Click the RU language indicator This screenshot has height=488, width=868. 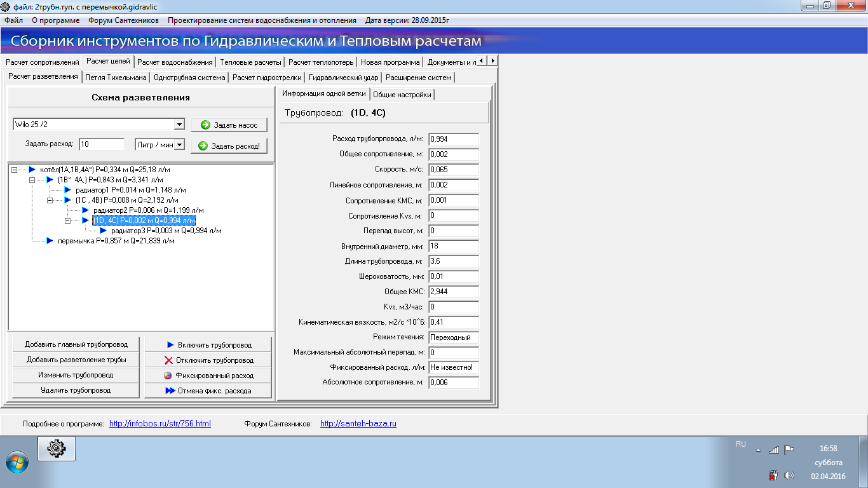[741, 444]
